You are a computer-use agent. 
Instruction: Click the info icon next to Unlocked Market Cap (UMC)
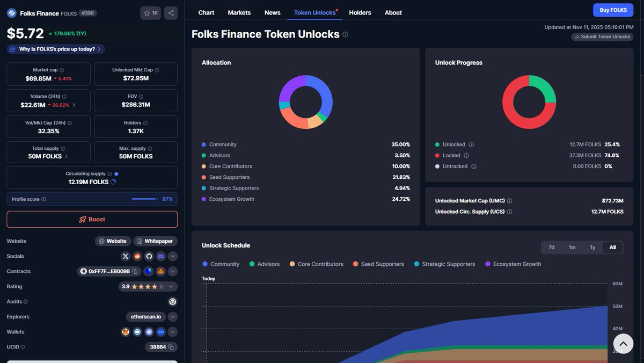[x=509, y=201]
